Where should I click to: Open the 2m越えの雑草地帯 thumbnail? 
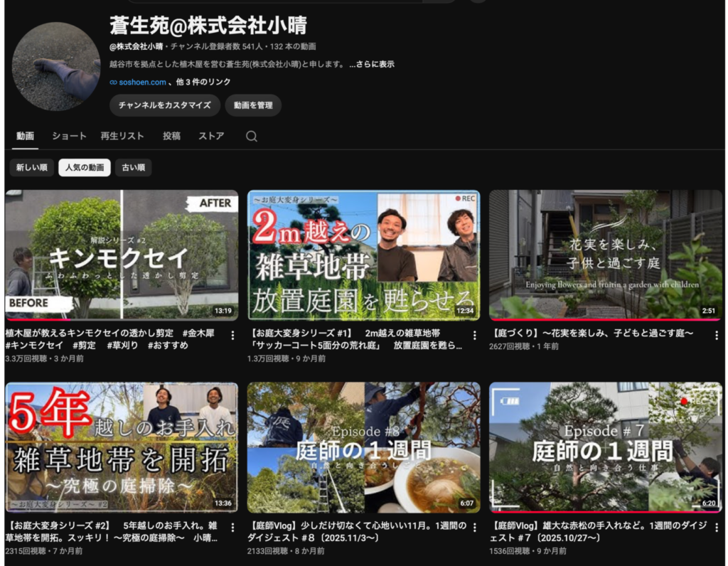pyautogui.click(x=363, y=255)
